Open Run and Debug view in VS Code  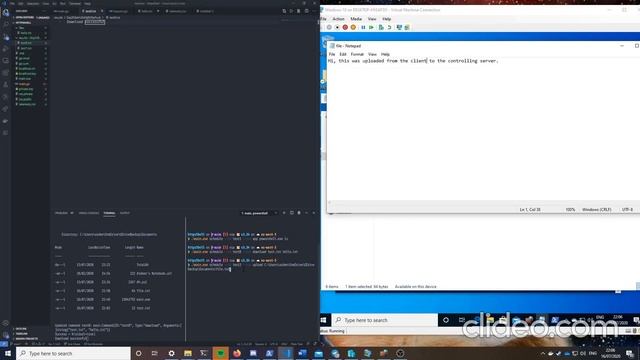[x=5, y=49]
